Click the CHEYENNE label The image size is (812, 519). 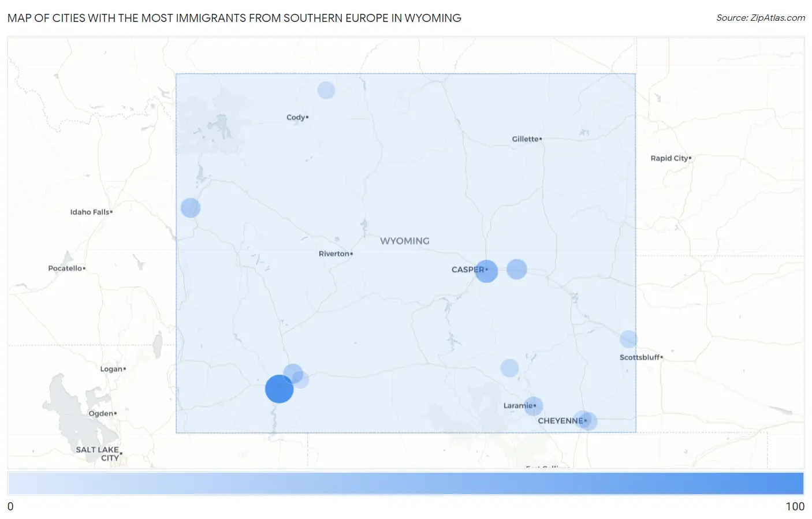point(561,421)
